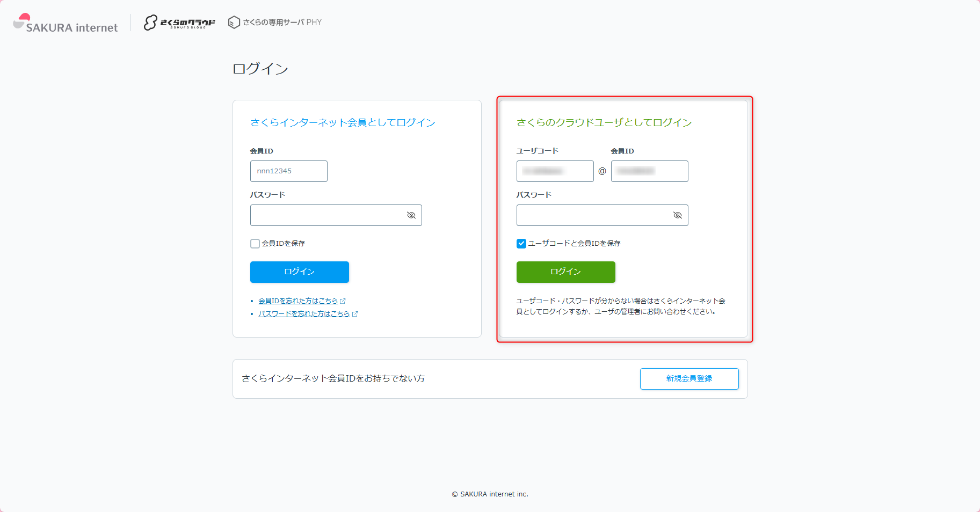The image size is (980, 512).
Task: Select the さくらのクラウド logo in the header
Action: click(x=179, y=23)
